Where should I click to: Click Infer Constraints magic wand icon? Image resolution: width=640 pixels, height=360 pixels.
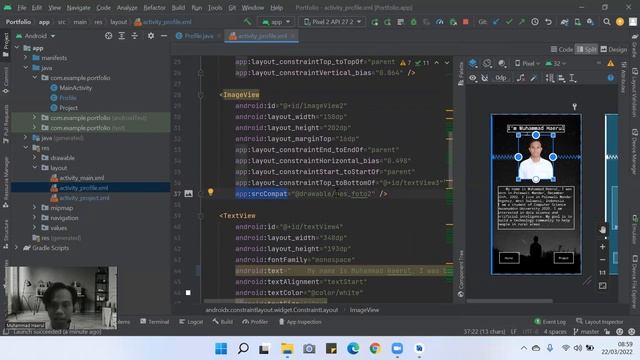(533, 78)
